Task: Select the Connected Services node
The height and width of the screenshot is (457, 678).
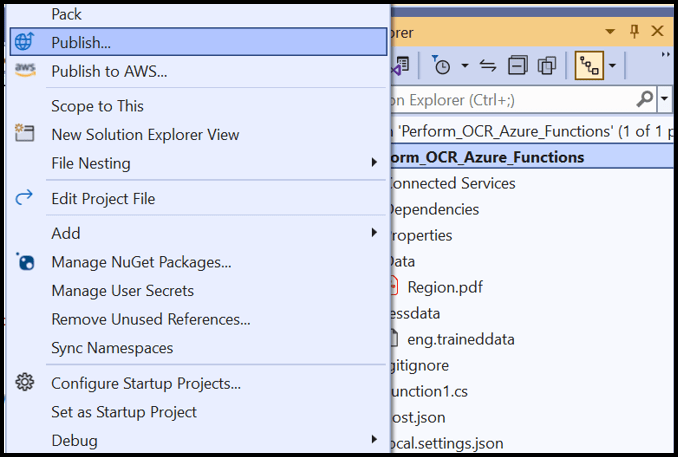Action: 452,183
